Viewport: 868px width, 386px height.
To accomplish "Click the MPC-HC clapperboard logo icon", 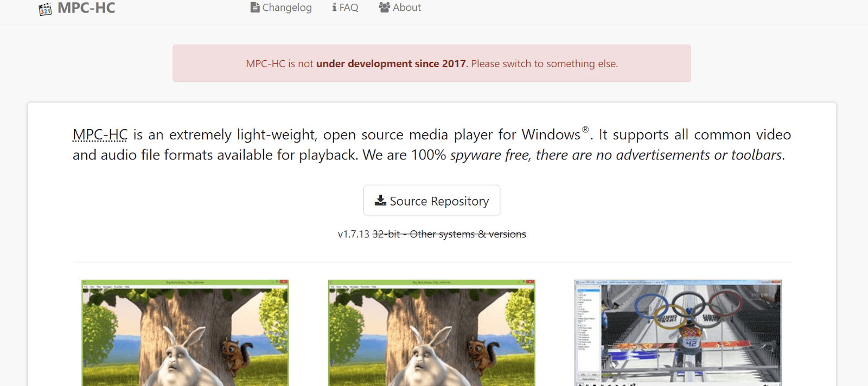I will coord(45,9).
